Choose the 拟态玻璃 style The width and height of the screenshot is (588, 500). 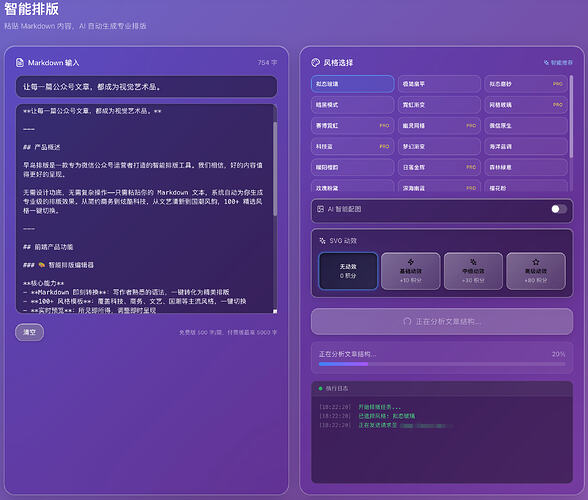pyautogui.click(x=352, y=84)
